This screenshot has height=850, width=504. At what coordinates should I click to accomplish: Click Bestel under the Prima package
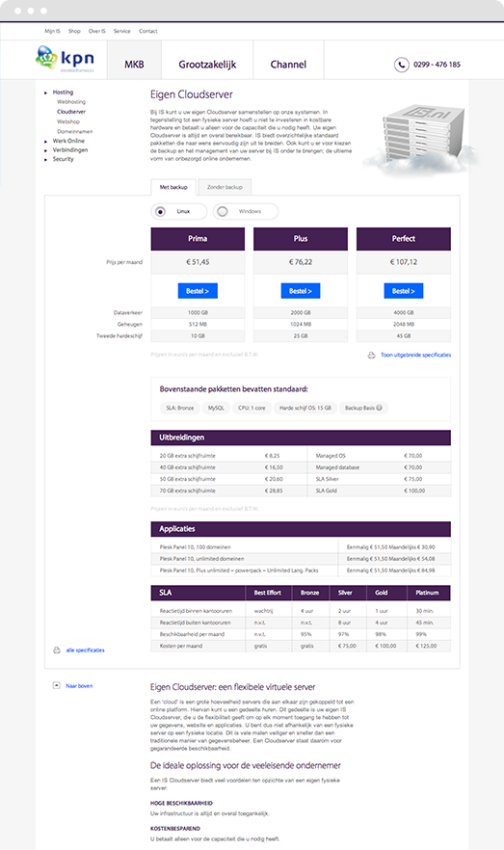pyautogui.click(x=198, y=291)
